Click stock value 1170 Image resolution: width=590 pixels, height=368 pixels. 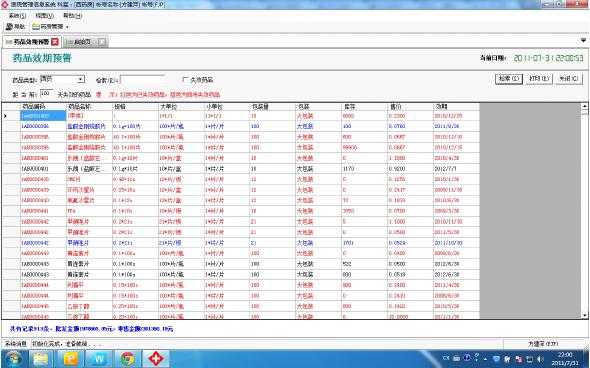pyautogui.click(x=365, y=169)
